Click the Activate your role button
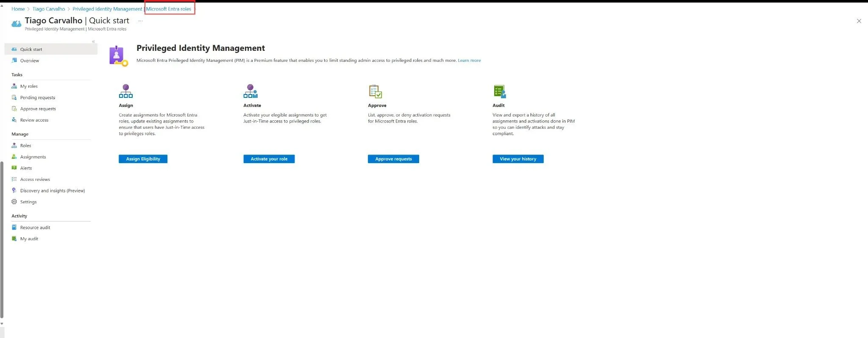This screenshot has width=868, height=338. [269, 159]
